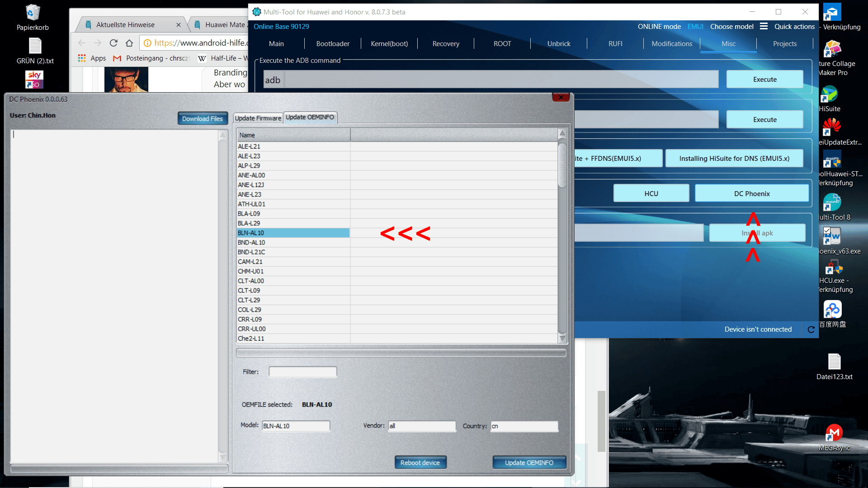The height and width of the screenshot is (488, 868).
Task: Click the Name column header
Action: [293, 135]
